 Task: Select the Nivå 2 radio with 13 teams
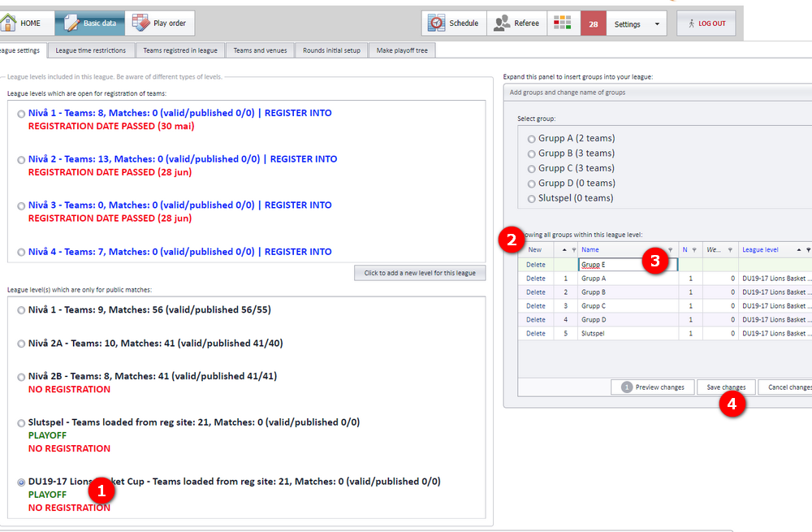pyautogui.click(x=21, y=160)
